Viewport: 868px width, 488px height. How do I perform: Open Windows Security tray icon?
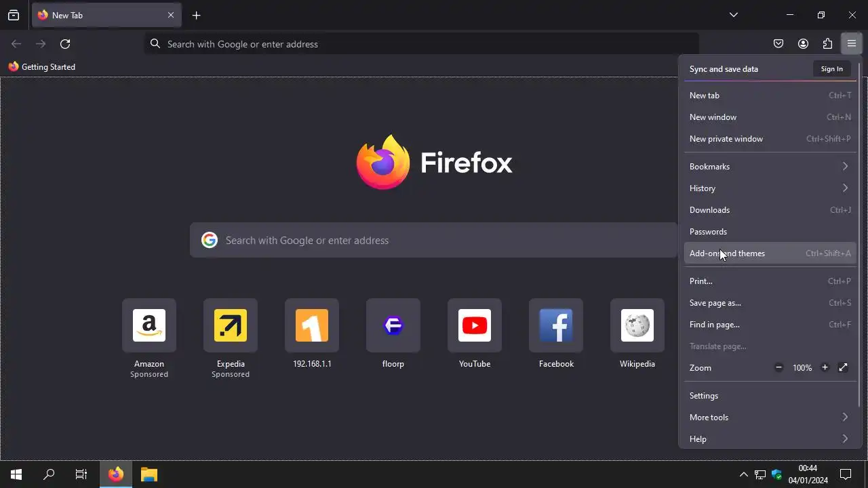777,474
